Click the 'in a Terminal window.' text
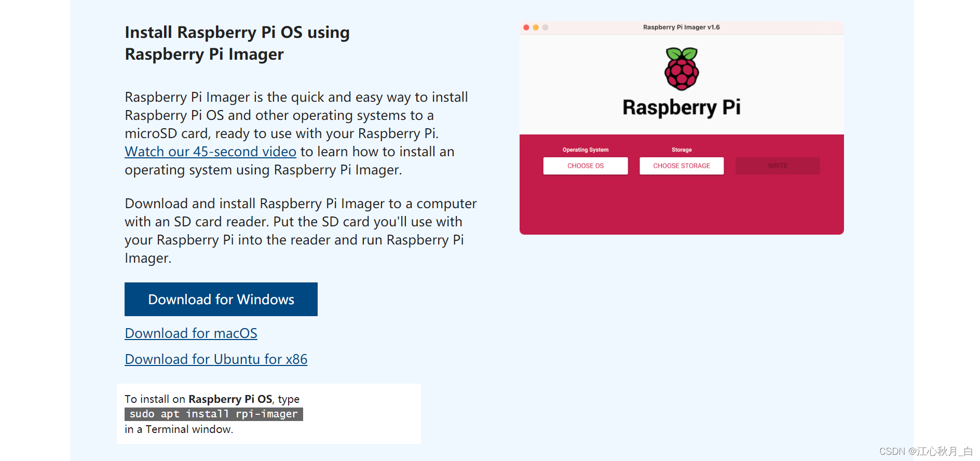Screen dimensions: 980x461 pyautogui.click(x=179, y=429)
